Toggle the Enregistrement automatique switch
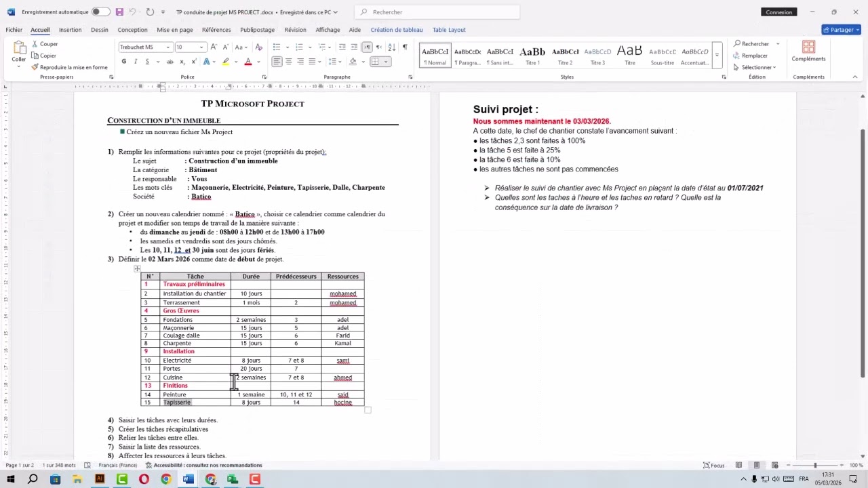The width and height of the screenshot is (868, 488). coord(100,12)
